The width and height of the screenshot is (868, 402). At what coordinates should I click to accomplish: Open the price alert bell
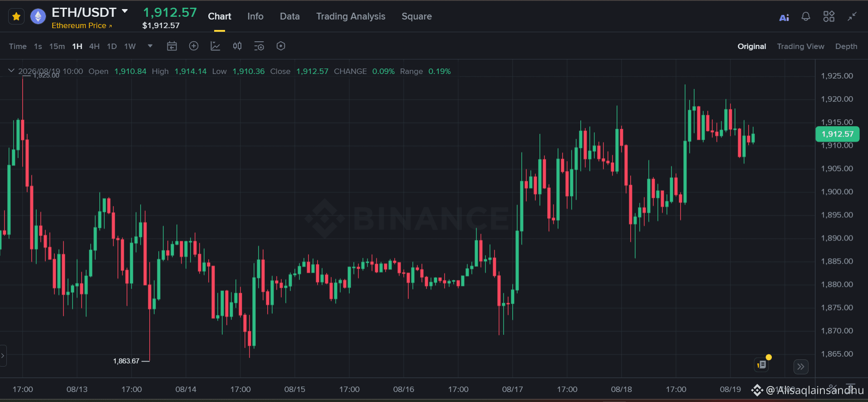coord(806,17)
